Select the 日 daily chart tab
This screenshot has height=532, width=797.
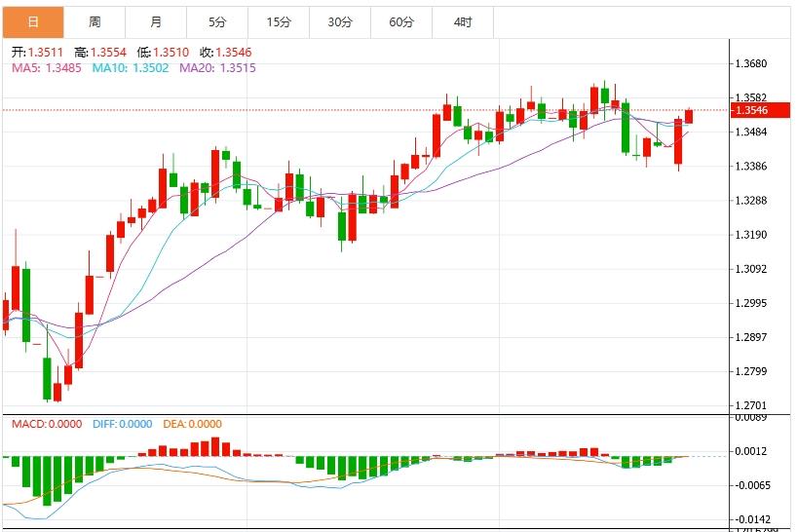point(33,21)
